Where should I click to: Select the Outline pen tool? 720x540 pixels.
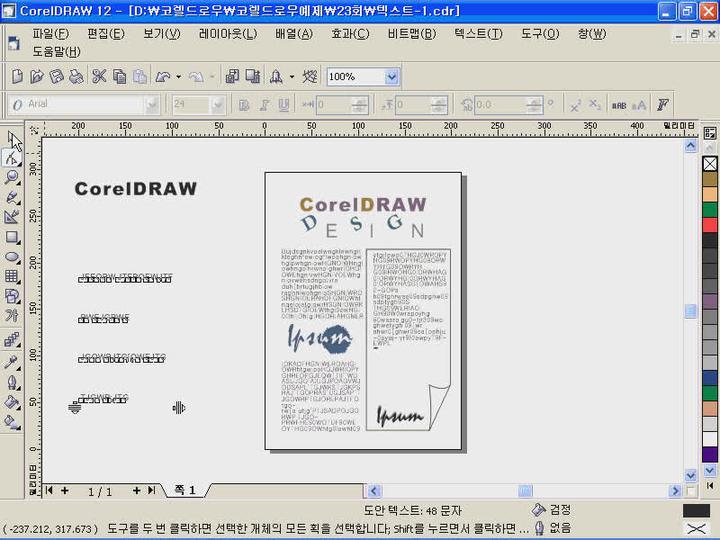click(x=12, y=382)
